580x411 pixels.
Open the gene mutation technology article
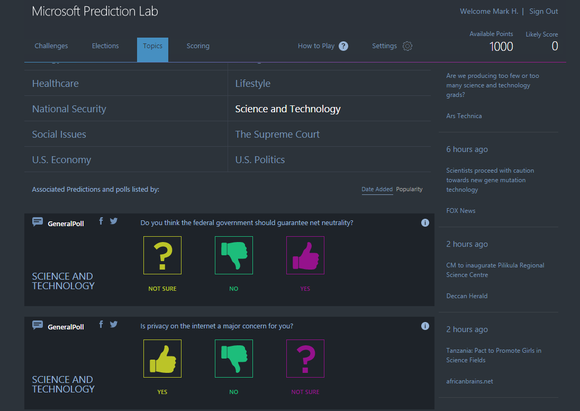tap(490, 180)
